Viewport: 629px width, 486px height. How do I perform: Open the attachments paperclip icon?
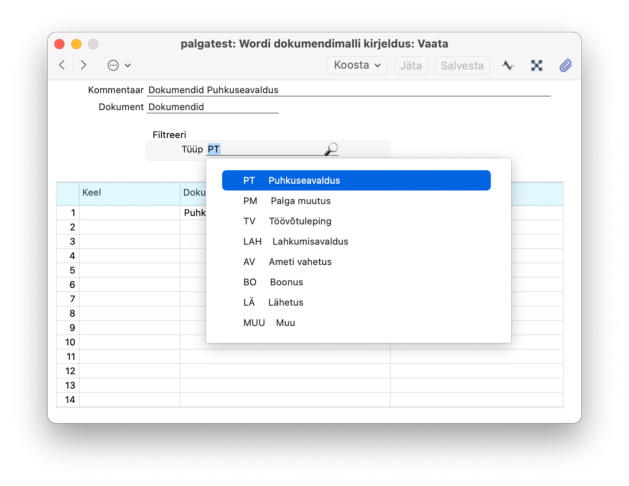pos(565,65)
